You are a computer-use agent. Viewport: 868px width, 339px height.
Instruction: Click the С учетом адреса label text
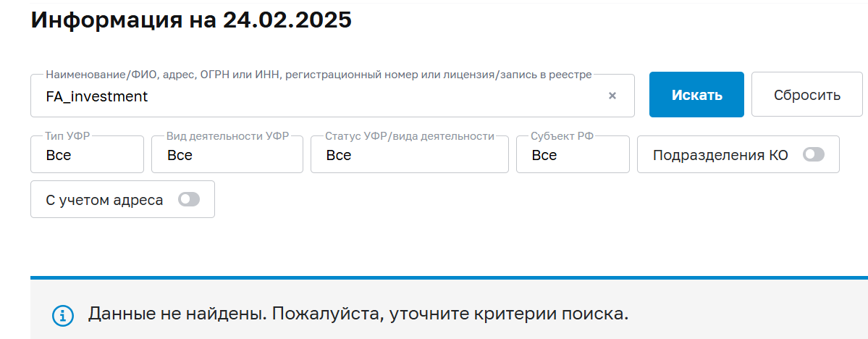click(x=104, y=200)
